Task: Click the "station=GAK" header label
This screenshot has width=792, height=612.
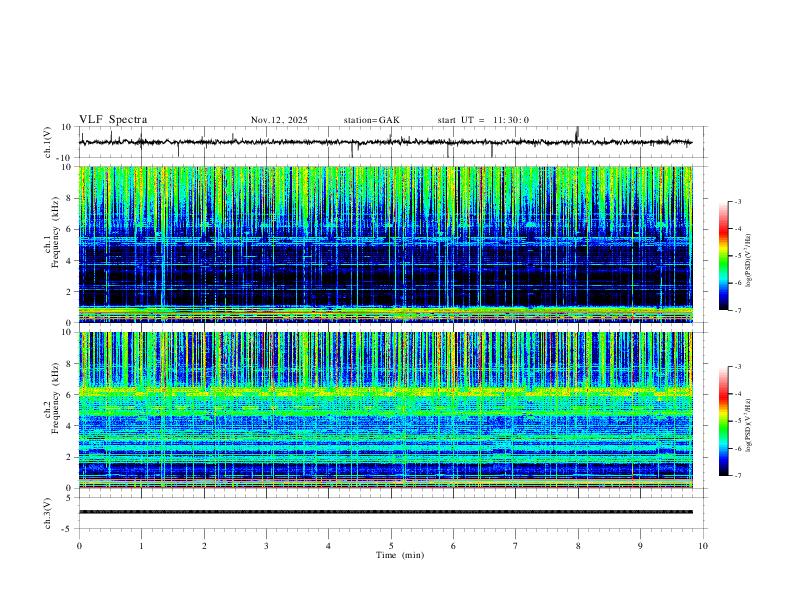Action: pos(371,120)
